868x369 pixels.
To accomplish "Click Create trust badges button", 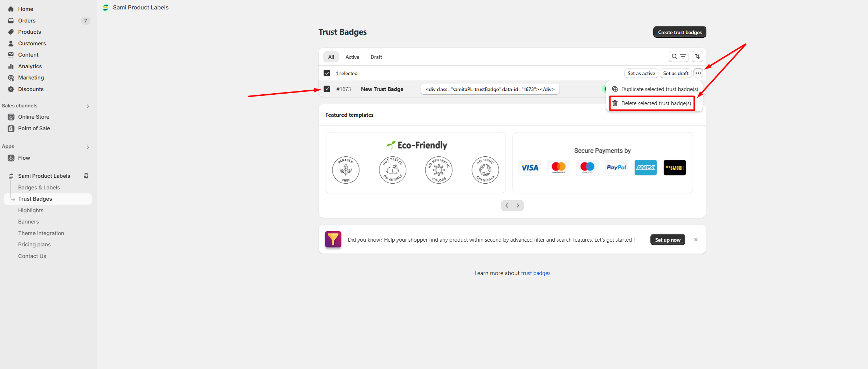I will (x=680, y=32).
